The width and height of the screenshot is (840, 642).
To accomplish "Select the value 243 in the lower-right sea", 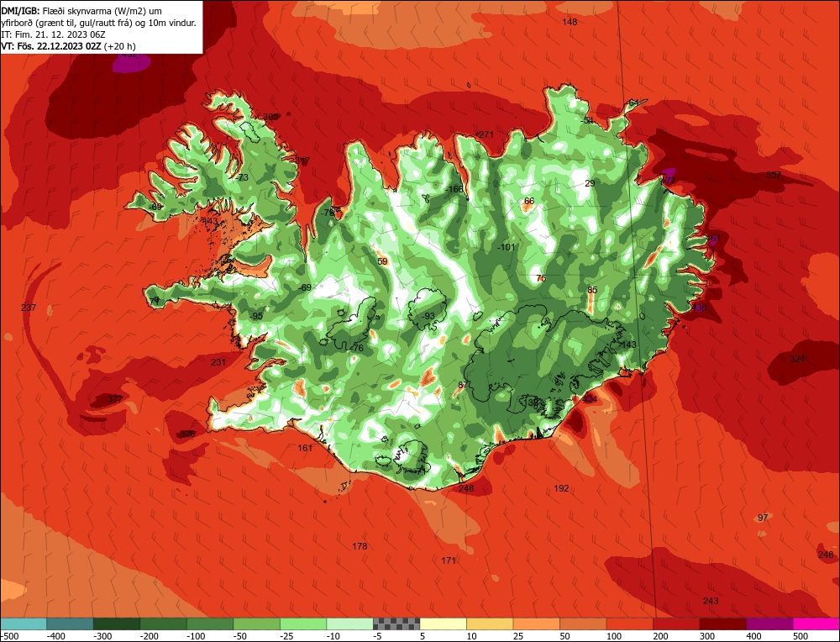I will 711,601.
